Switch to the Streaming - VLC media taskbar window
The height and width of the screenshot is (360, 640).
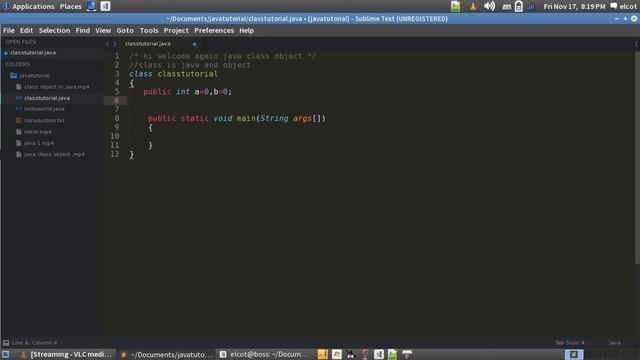click(66, 355)
